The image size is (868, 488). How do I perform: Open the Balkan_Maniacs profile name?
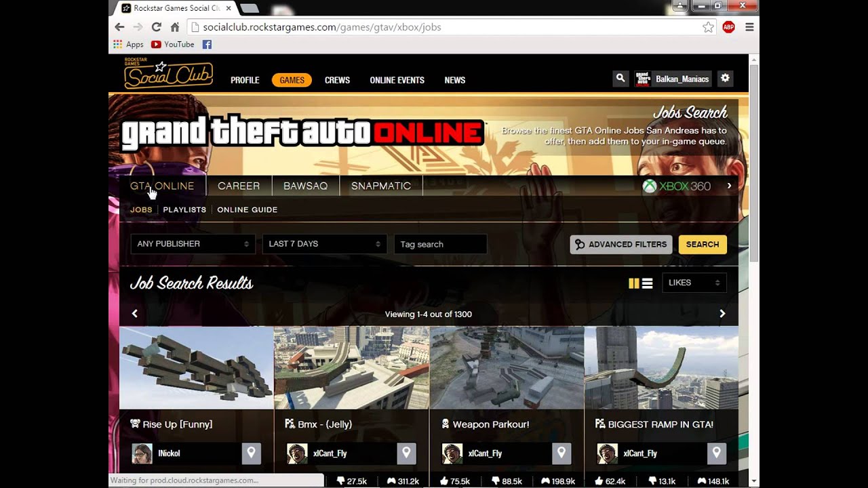click(682, 79)
